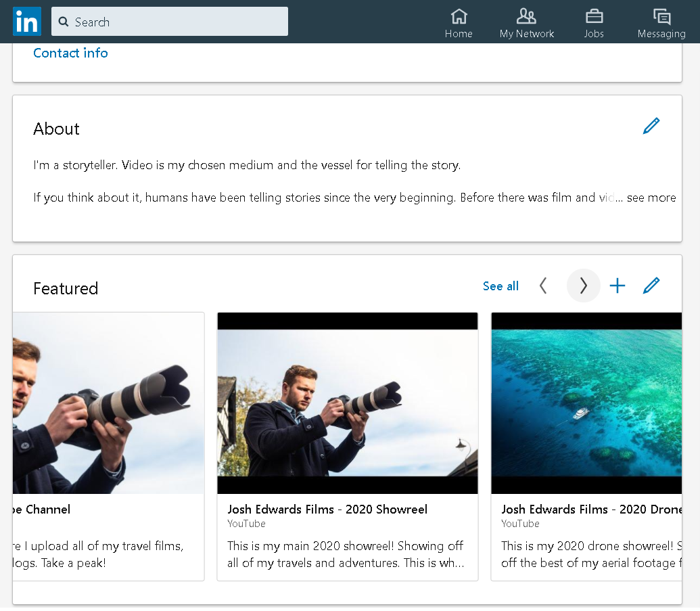Add a featured item with plus icon
The width and height of the screenshot is (700, 611).
[x=617, y=286]
